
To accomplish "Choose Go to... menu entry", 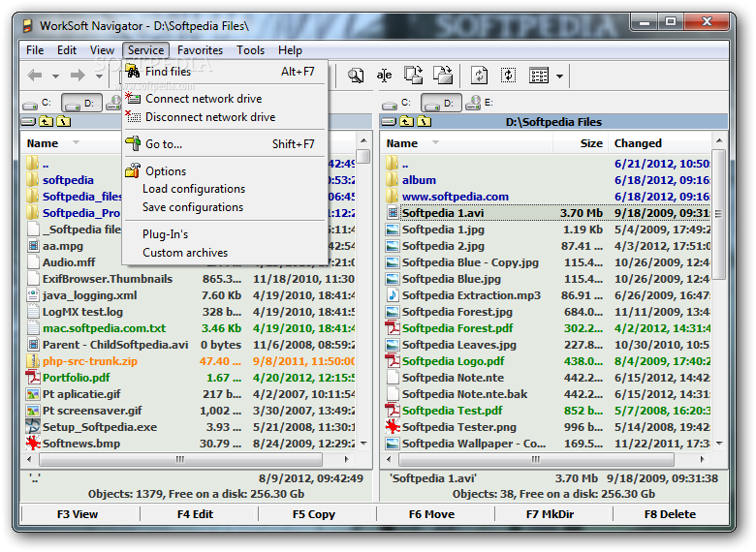I will (x=225, y=144).
